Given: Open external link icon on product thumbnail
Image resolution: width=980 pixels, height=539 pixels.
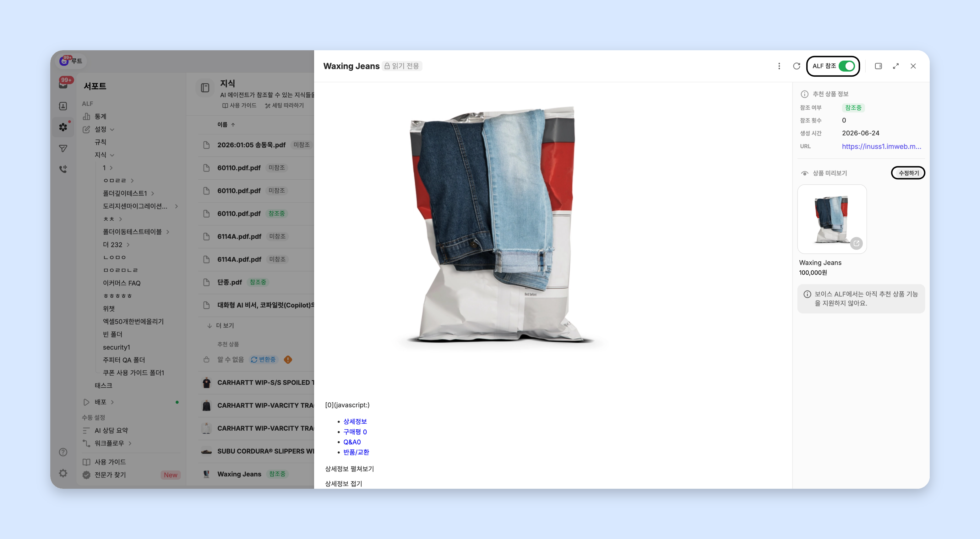Looking at the screenshot, I should click(x=856, y=243).
